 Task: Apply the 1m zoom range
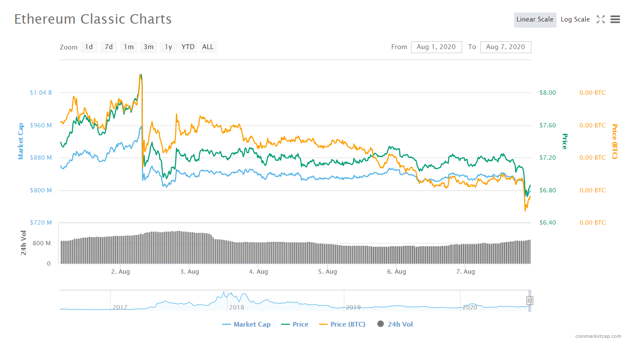tap(129, 47)
